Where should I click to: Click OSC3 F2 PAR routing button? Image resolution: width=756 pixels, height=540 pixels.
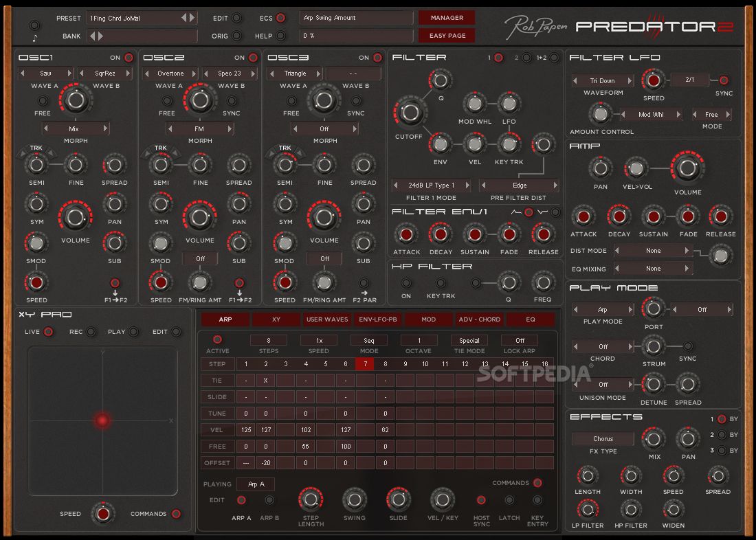click(364, 283)
